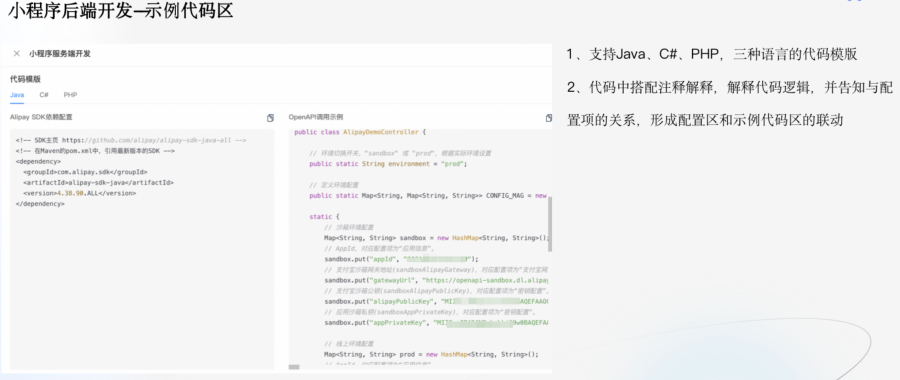Screen dimensions: 900x380
Task: Click the static { line
Action: pos(325,217)
